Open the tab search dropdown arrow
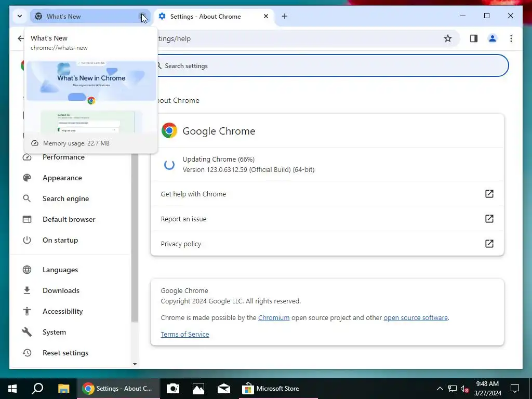 tap(20, 16)
